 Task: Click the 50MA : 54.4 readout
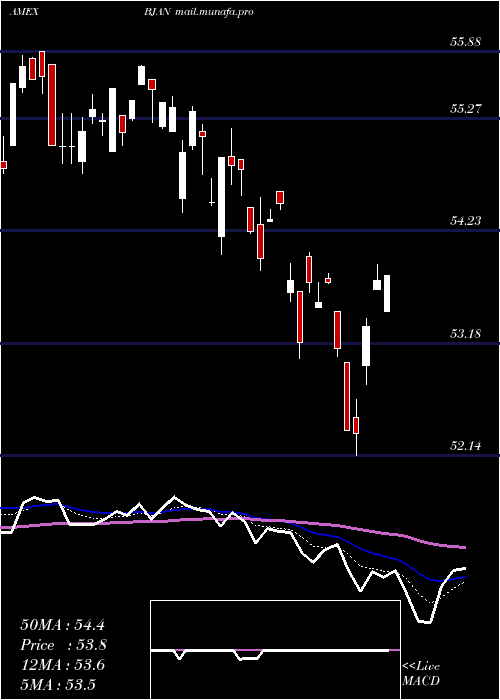[62, 625]
